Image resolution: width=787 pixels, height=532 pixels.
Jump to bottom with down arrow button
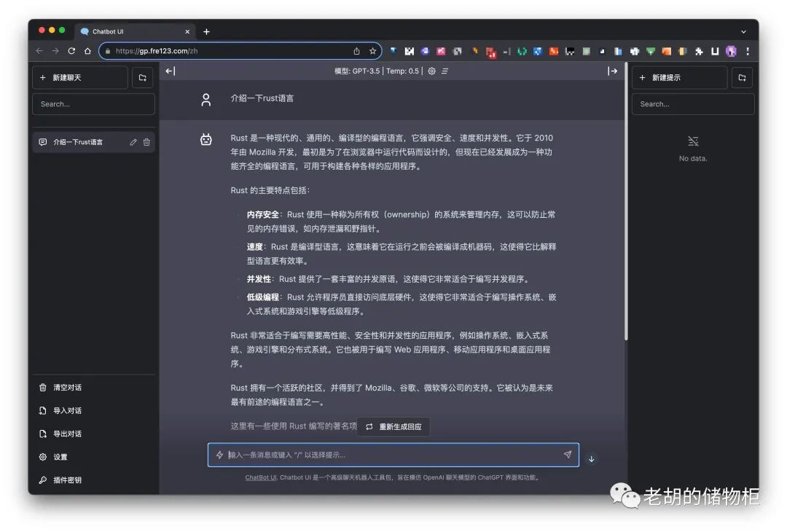pos(591,458)
